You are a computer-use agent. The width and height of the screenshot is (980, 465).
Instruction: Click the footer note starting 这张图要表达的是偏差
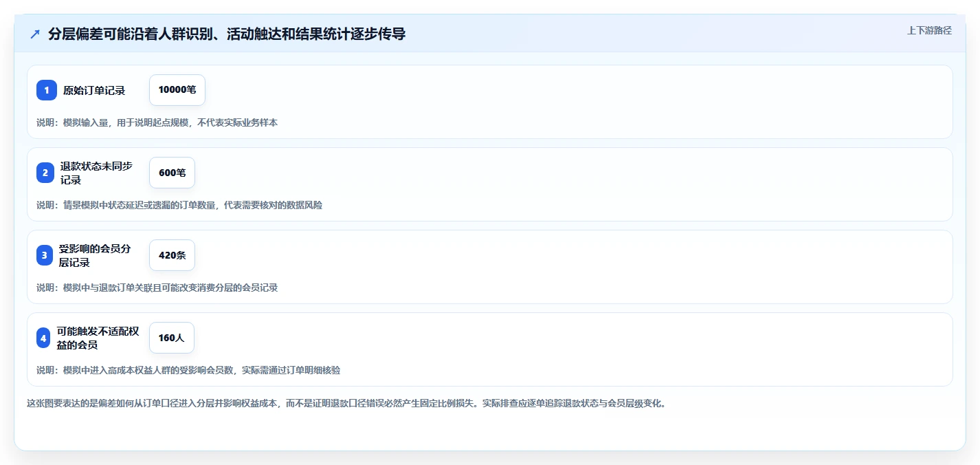pos(346,403)
